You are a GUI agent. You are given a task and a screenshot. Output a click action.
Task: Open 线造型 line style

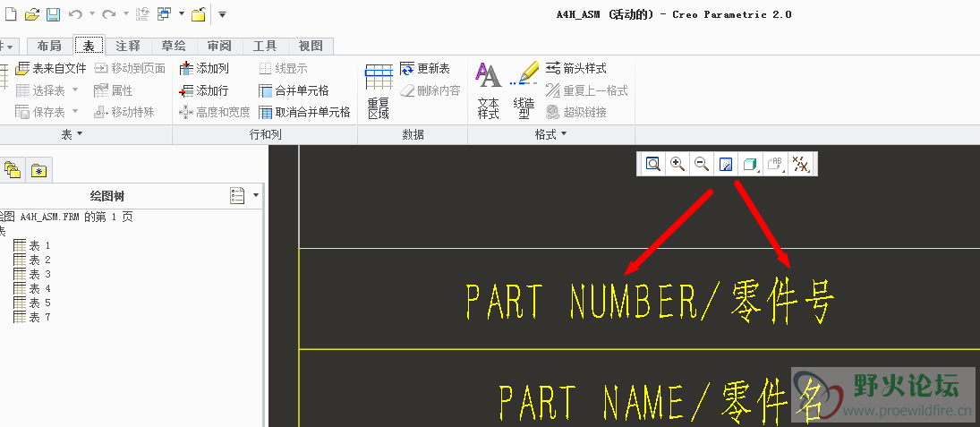(524, 91)
